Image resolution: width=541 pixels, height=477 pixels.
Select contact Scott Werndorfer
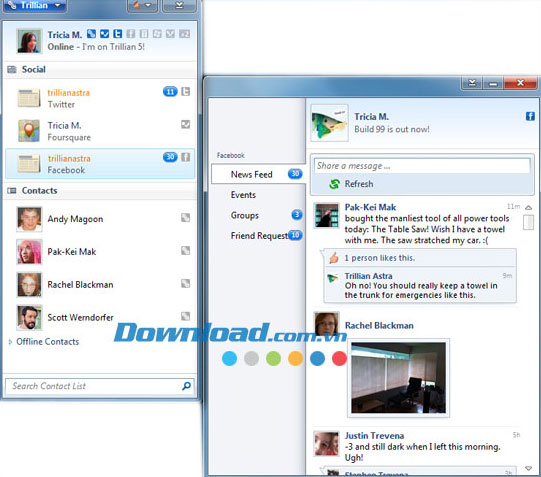(x=100, y=317)
